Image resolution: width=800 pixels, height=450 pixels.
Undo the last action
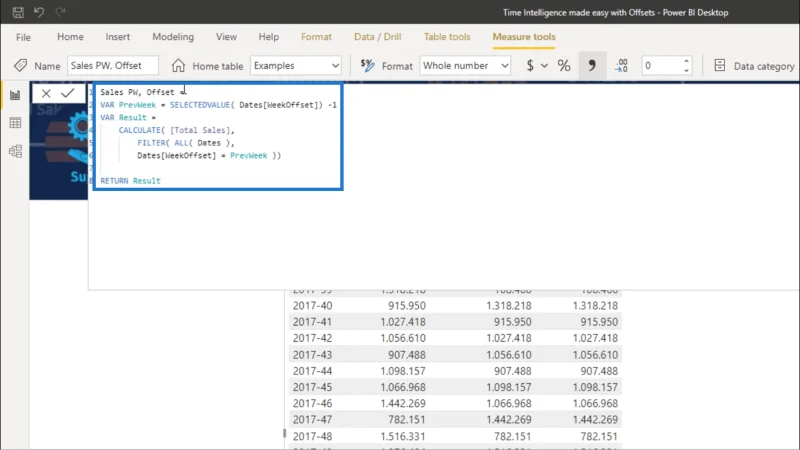[39, 12]
